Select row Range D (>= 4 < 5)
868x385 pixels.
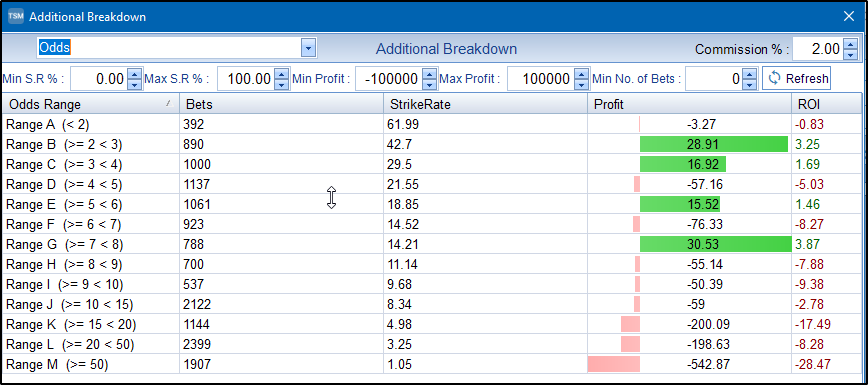tap(432, 184)
